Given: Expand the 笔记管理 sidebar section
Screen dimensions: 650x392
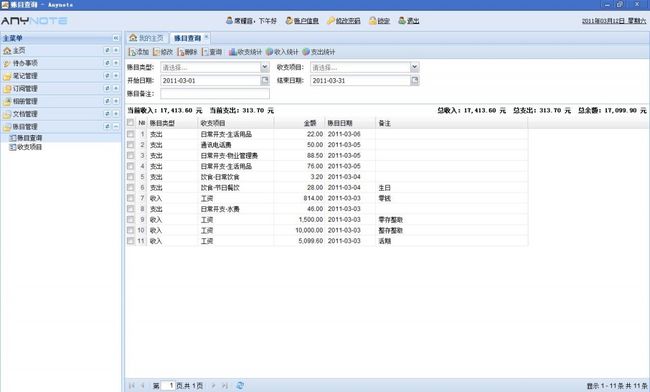Looking at the screenshot, I should point(116,75).
